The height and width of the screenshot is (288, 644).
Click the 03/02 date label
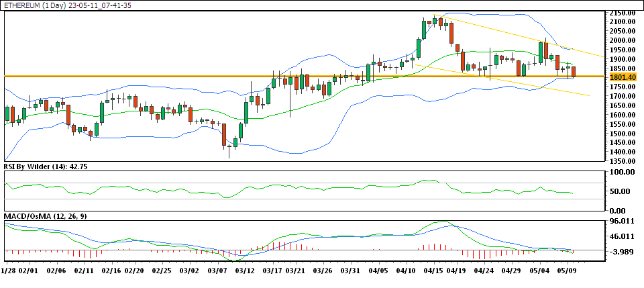[x=190, y=271]
